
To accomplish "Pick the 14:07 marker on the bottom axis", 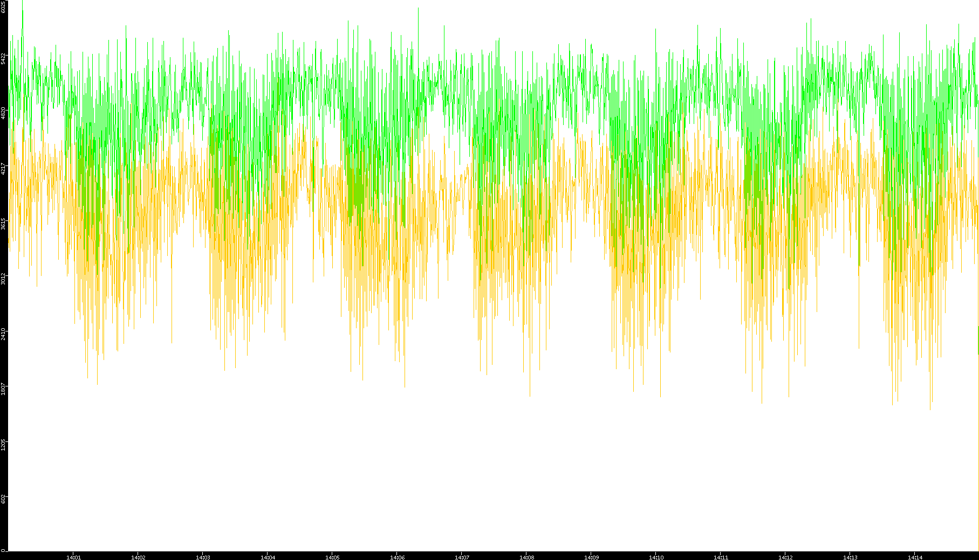I will [462, 557].
